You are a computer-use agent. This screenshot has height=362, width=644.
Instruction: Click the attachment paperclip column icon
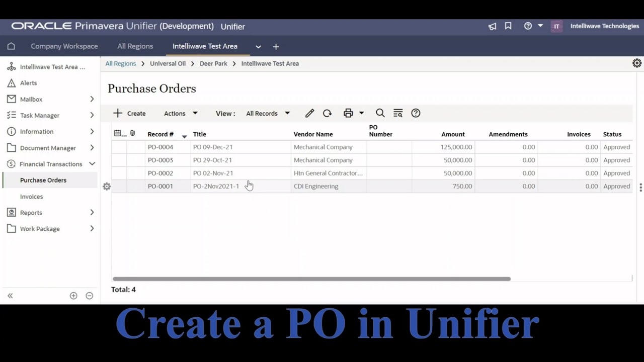(132, 133)
